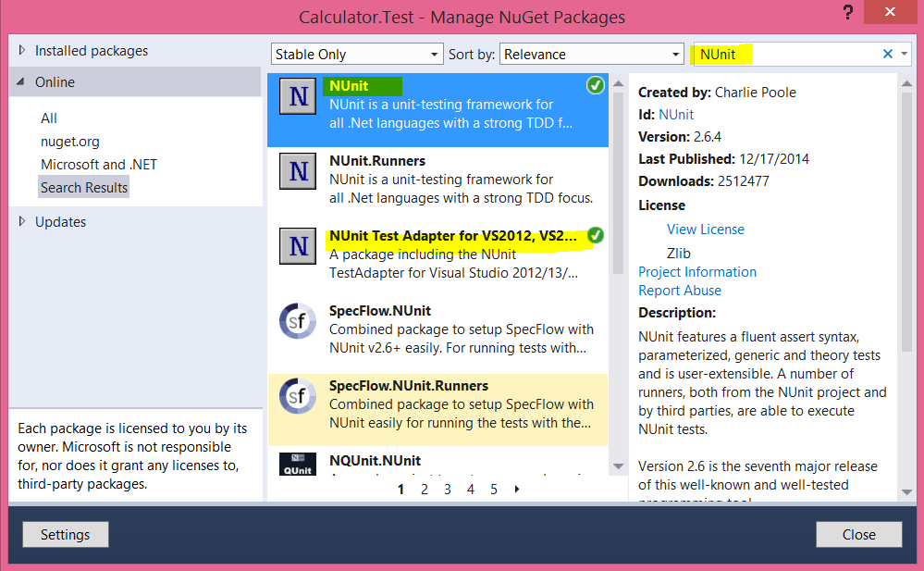Click package list scroll down arrow
This screenshot has height=571, width=924.
tap(618, 466)
